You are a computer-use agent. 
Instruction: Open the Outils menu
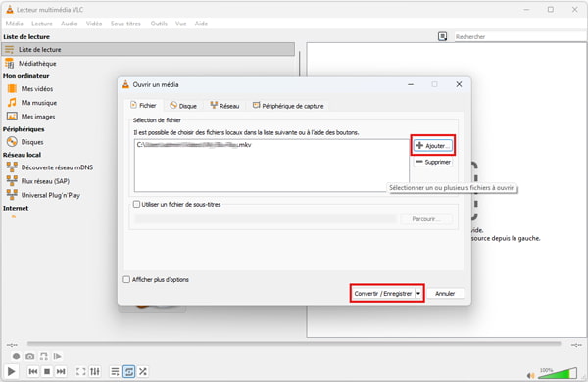[159, 24]
